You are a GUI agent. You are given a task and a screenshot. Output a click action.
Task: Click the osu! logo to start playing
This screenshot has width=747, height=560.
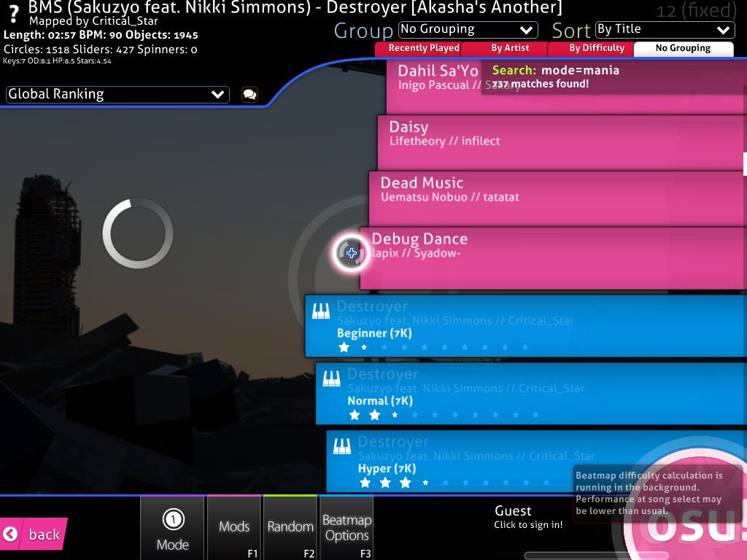[x=691, y=514]
